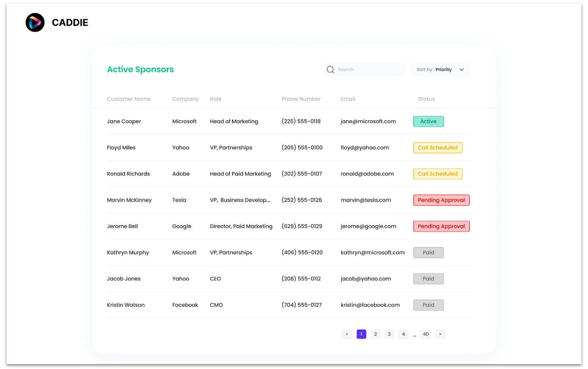This screenshot has width=588, height=369.
Task: Click phone number (208) 555-0112
Action: [x=301, y=279]
